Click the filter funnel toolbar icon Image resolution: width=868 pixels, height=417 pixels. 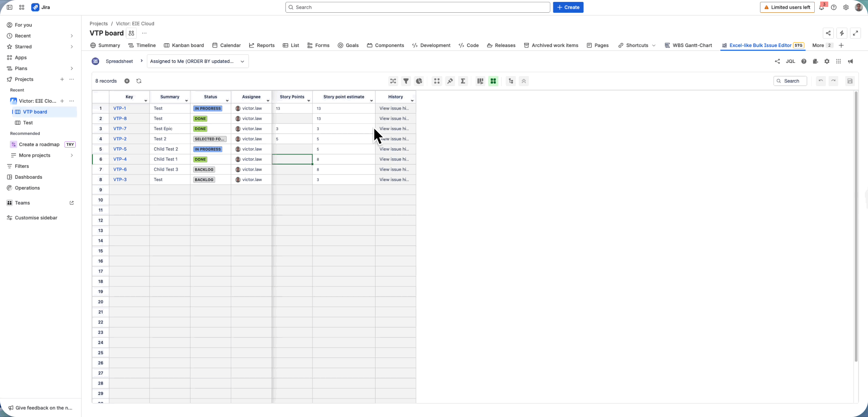(406, 81)
